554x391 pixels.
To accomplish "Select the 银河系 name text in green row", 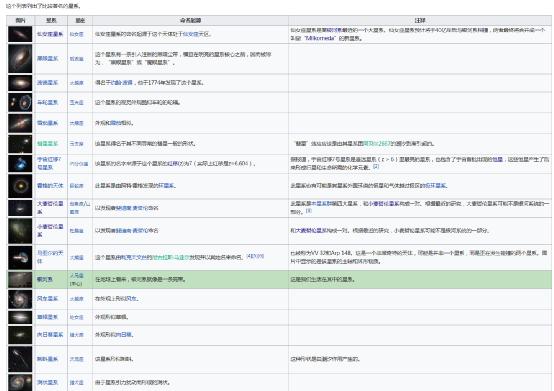I will pyautogui.click(x=45, y=279).
